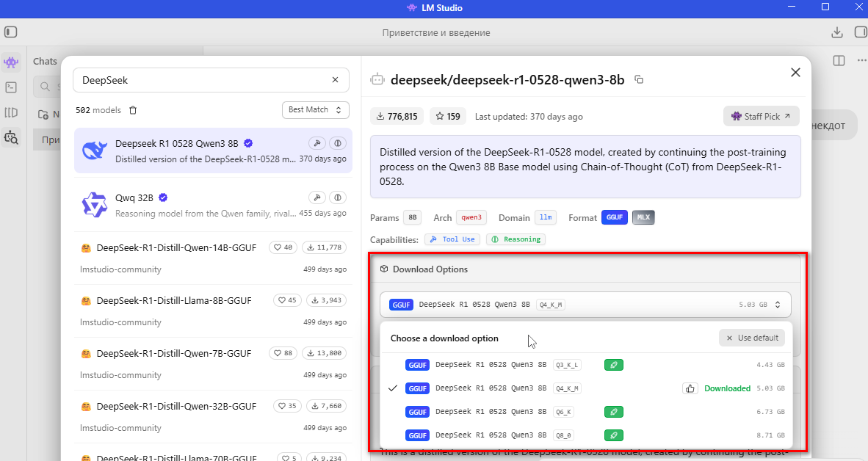Click the 159 stars button

tap(448, 116)
